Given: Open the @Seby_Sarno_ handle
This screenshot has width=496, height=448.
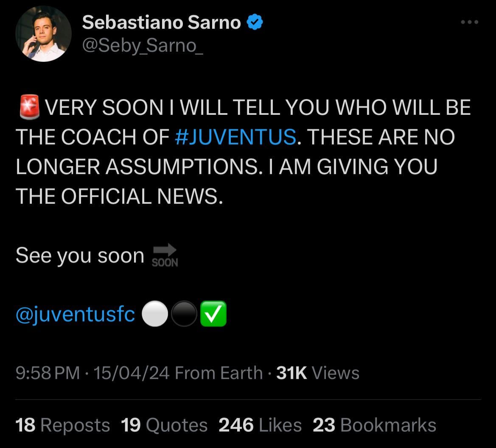Looking at the screenshot, I should point(142,46).
